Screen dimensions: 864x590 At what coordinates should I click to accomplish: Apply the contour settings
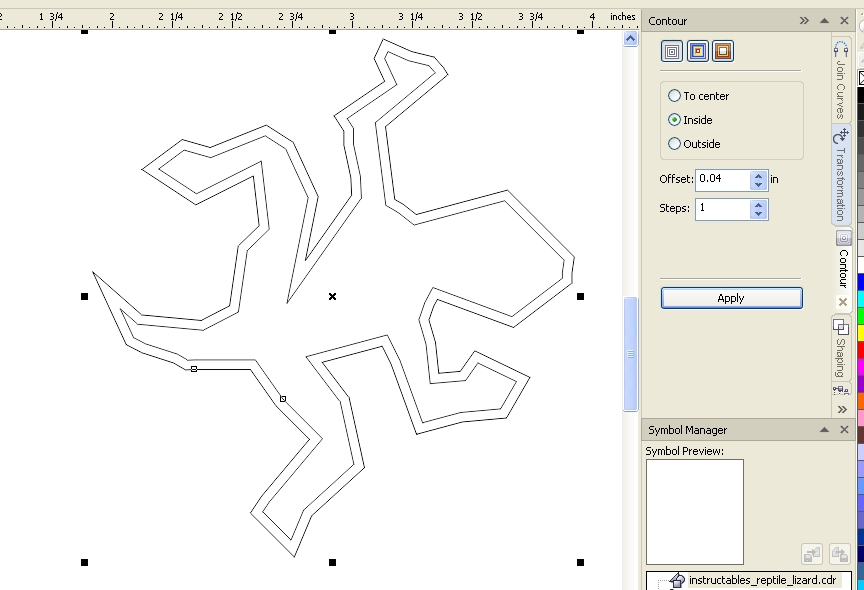click(731, 298)
